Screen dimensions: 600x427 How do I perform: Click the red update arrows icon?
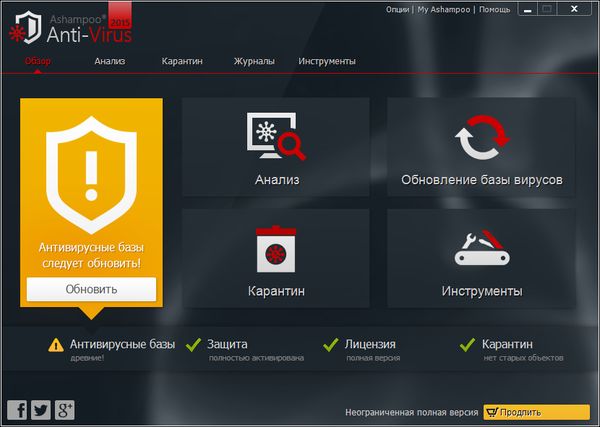481,139
